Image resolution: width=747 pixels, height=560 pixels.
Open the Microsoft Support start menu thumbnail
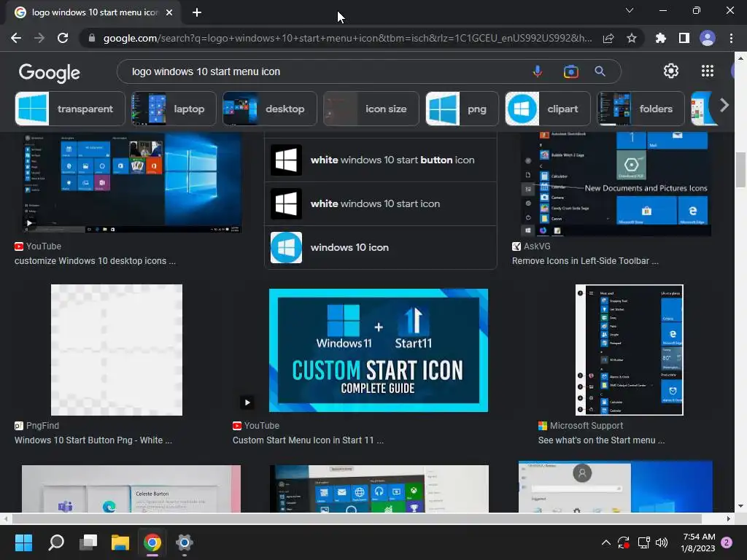pyautogui.click(x=630, y=350)
